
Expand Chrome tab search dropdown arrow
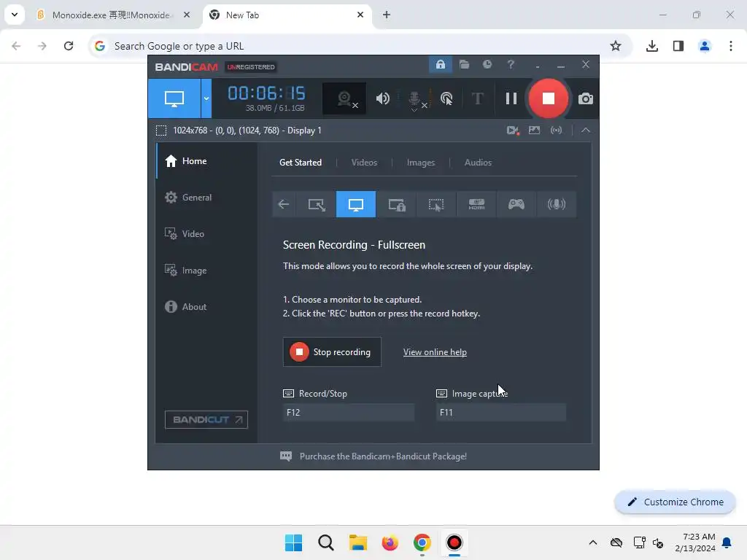(x=15, y=15)
